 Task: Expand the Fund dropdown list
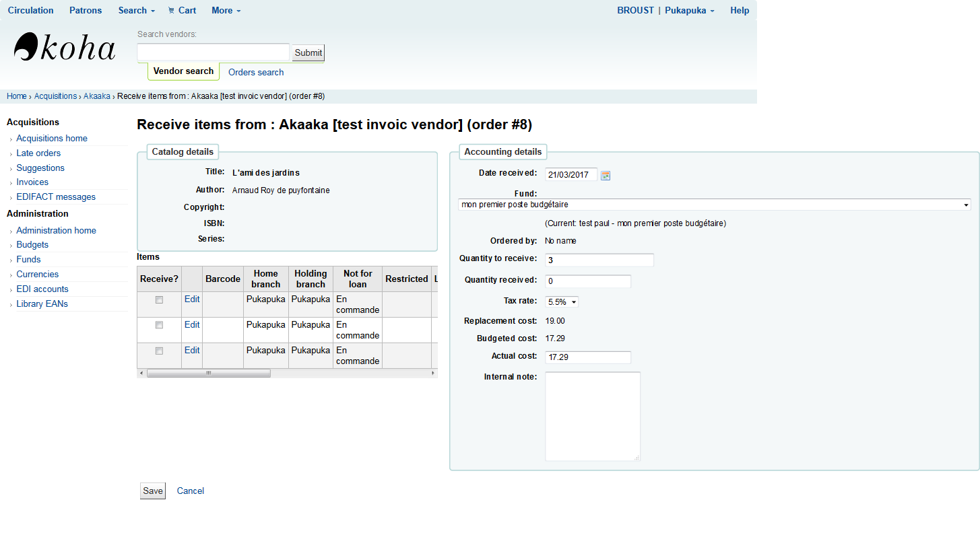point(714,205)
